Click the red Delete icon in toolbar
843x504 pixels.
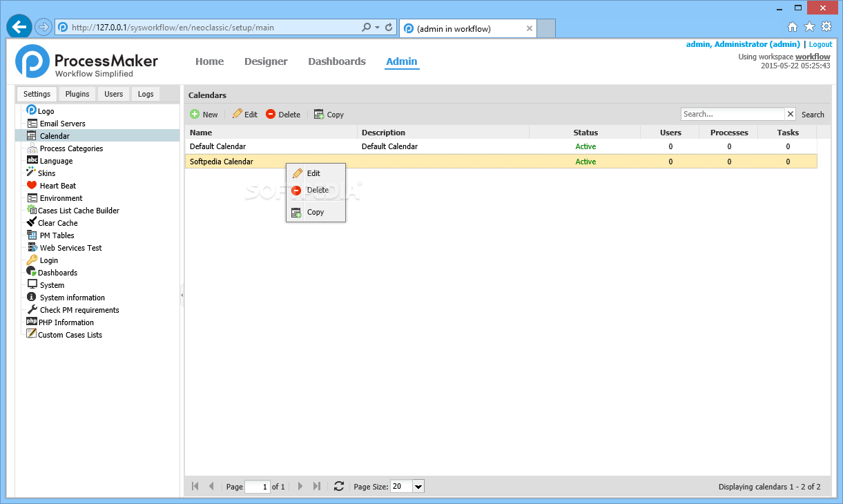pos(271,114)
